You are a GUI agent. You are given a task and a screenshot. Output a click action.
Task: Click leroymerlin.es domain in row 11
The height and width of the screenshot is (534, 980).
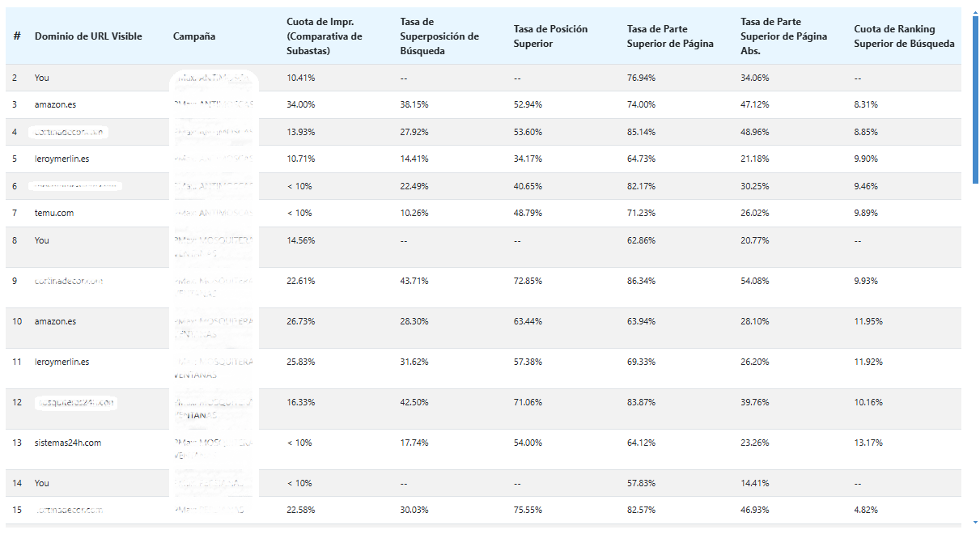(x=62, y=362)
